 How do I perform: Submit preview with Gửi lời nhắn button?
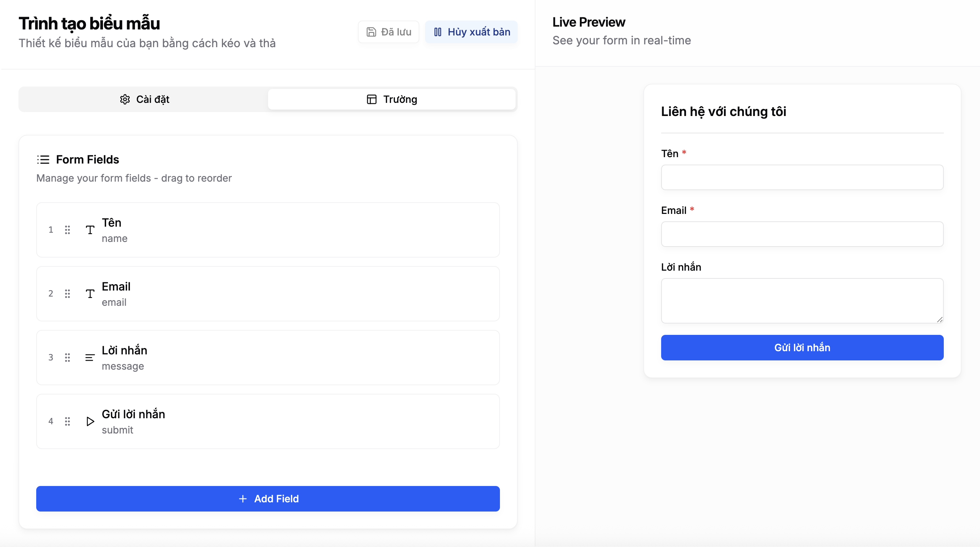pos(802,347)
